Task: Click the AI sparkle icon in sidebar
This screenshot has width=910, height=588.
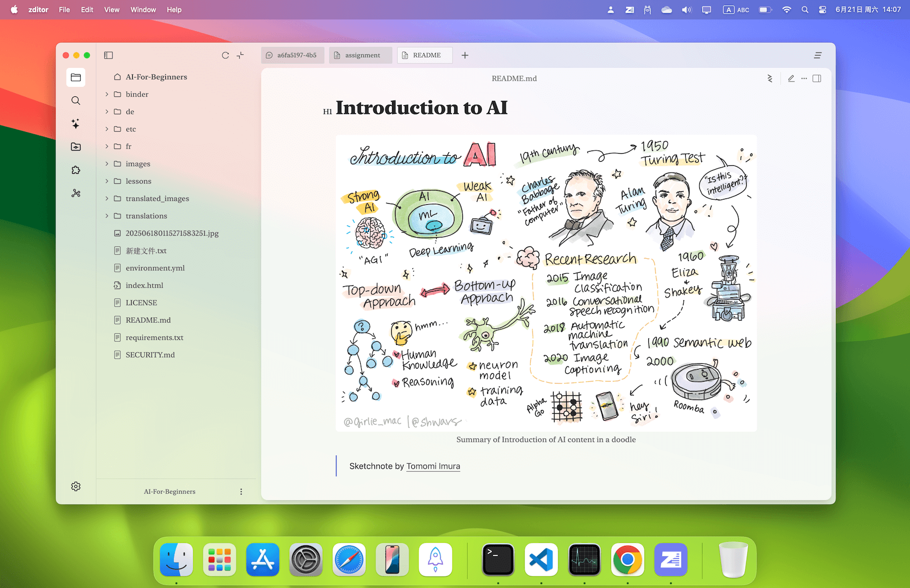Action: coord(76,124)
